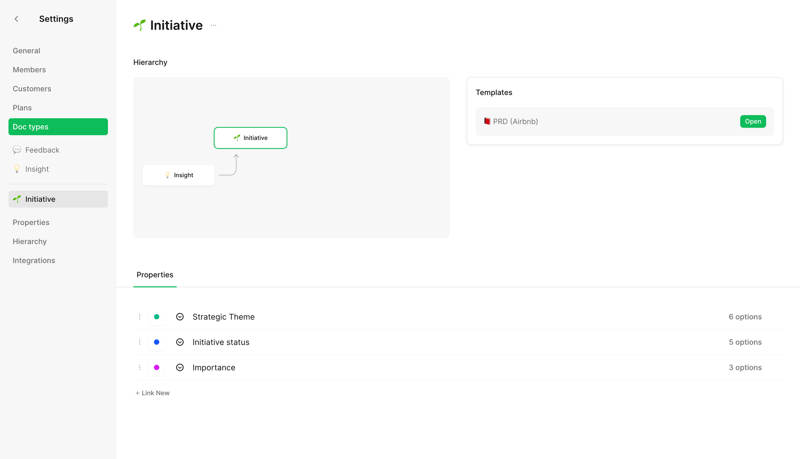Open the Initiative status property
The width and height of the screenshot is (800, 459).
coord(221,342)
